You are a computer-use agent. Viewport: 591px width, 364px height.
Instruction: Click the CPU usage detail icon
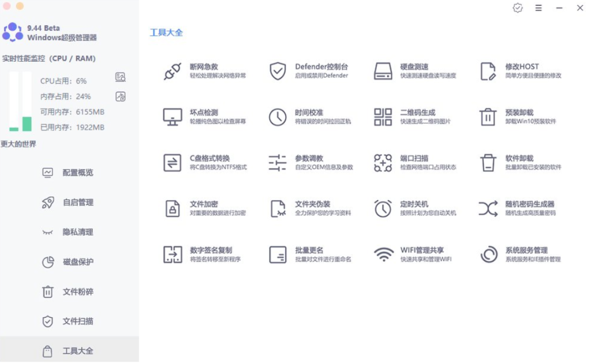121,77
